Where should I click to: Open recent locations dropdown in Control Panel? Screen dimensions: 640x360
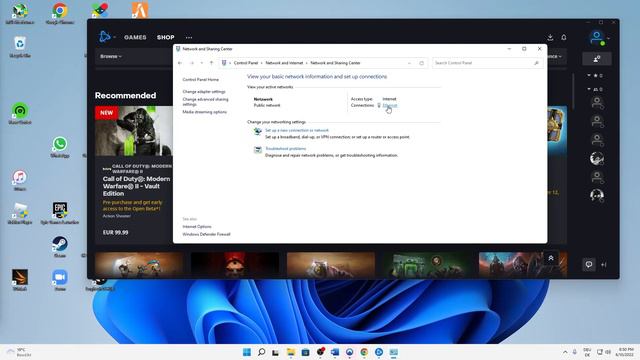click(x=202, y=63)
